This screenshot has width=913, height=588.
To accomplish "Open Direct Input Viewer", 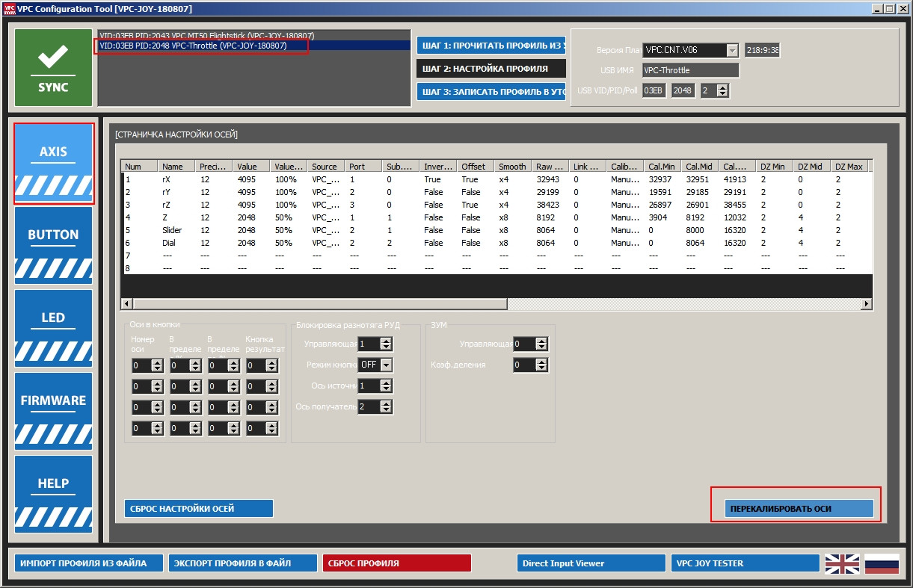I will pos(591,563).
